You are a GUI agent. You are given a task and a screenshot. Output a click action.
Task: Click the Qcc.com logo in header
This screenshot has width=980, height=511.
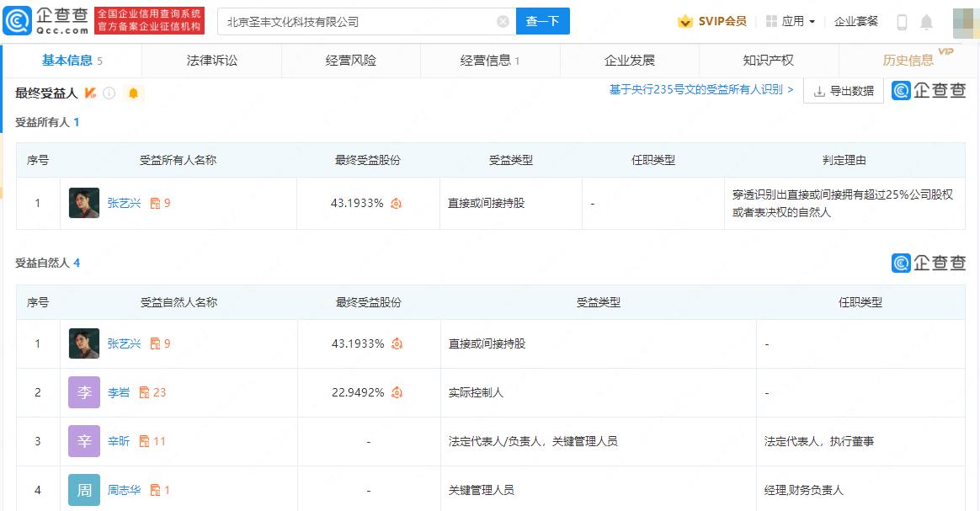pyautogui.click(x=46, y=21)
